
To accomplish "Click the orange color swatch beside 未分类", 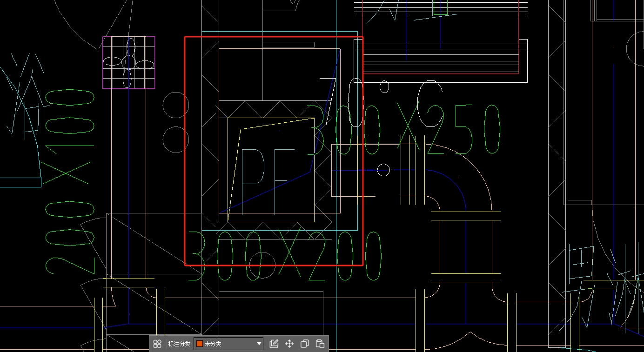I will [199, 344].
